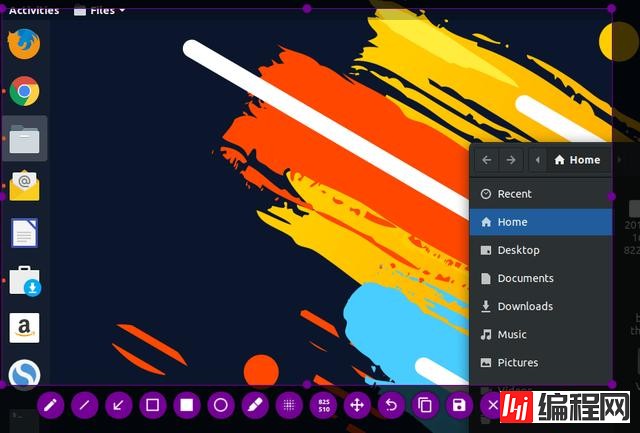Click the right-middle selection resize handle

tap(611, 196)
